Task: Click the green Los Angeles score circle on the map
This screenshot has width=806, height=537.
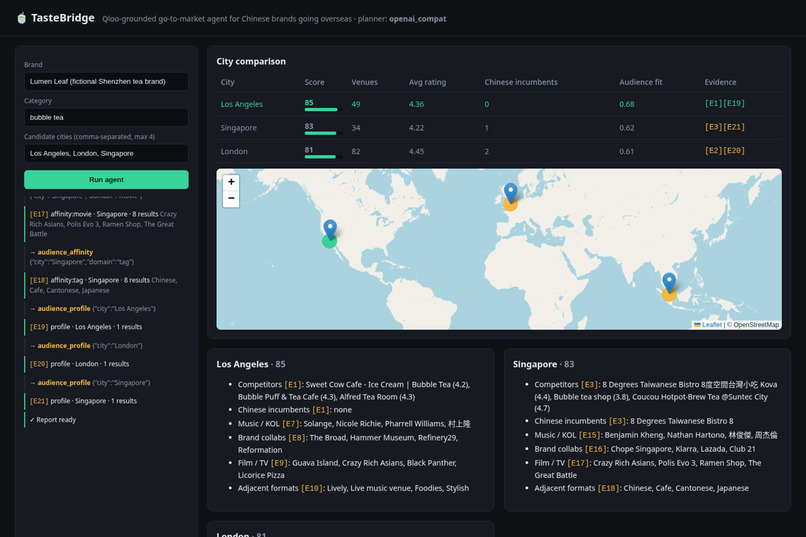Action: pos(329,241)
